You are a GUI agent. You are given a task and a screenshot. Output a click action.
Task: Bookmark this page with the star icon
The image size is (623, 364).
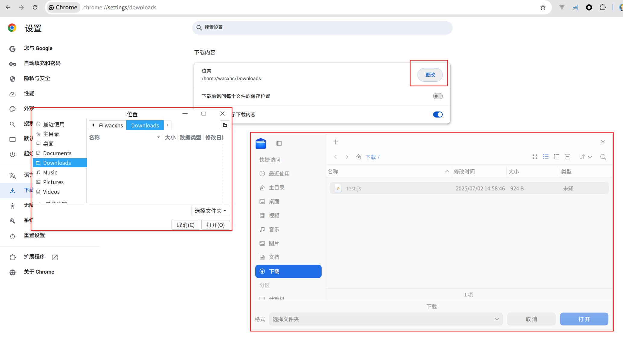point(543,7)
